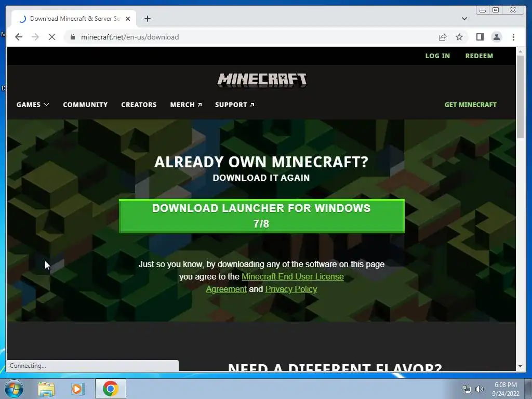This screenshot has height=399, width=532.
Task: Open Windows Explorer from the taskbar
Action: click(x=46, y=389)
